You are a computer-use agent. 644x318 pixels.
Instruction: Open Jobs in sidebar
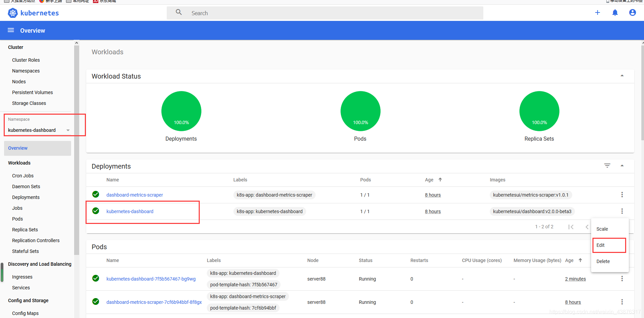point(17,208)
